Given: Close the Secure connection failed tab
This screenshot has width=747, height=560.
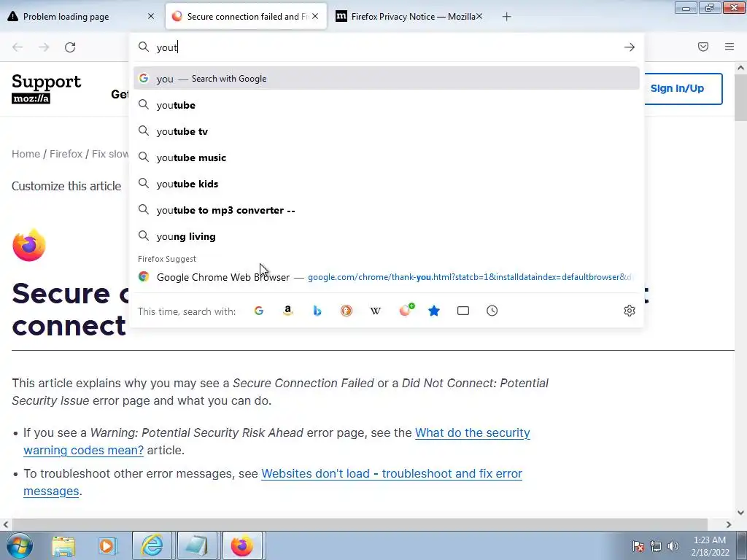Looking at the screenshot, I should click(315, 16).
